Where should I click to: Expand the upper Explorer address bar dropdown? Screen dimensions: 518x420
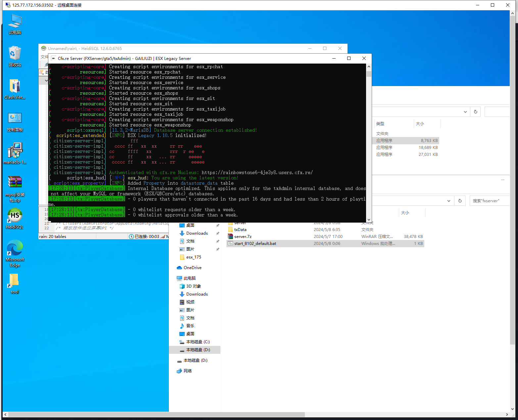(465, 112)
